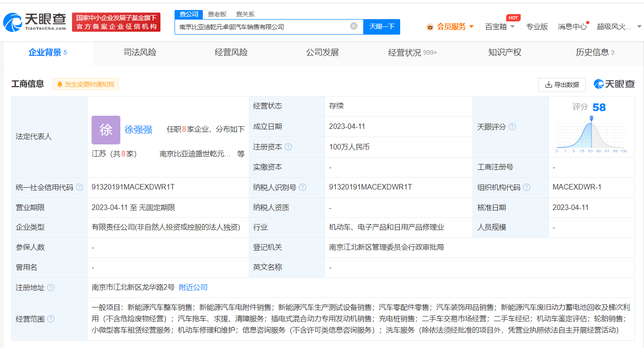Click the 核准日期 value 2023-04-11
This screenshot has width=644, height=348.
571,208
